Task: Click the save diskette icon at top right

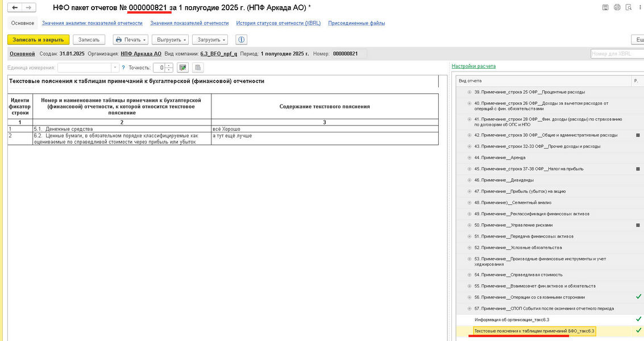Action: click(605, 8)
